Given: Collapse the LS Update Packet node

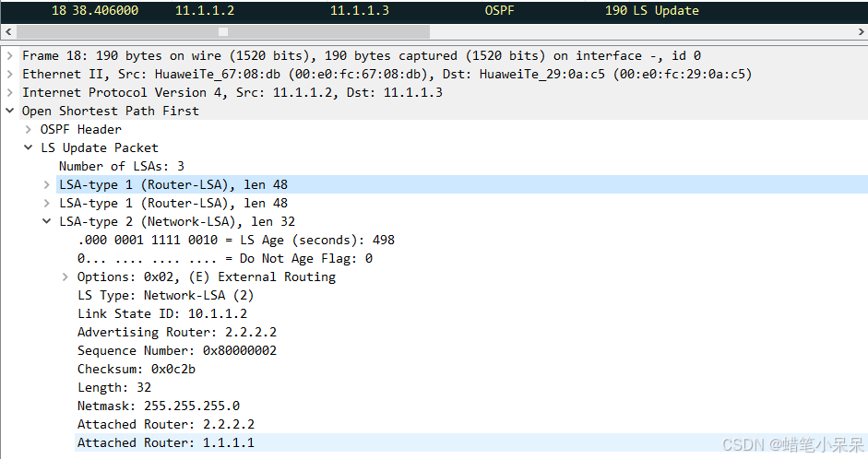Looking at the screenshot, I should tap(28, 147).
